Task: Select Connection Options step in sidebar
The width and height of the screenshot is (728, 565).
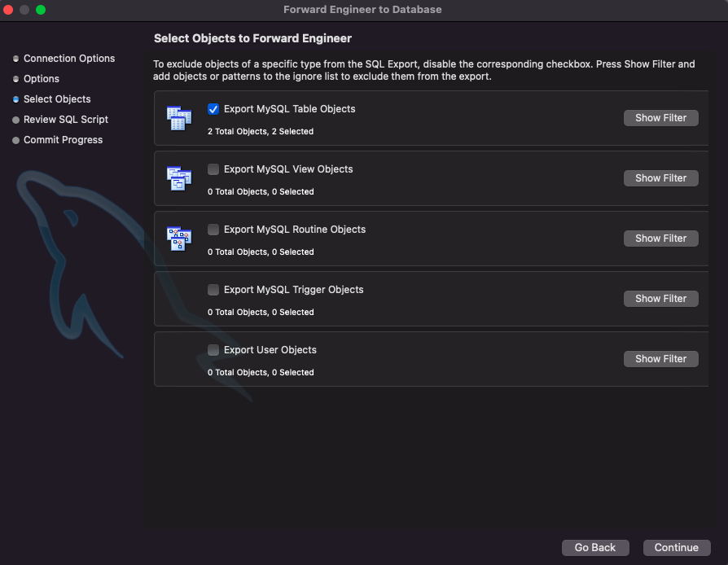Action: [64, 59]
